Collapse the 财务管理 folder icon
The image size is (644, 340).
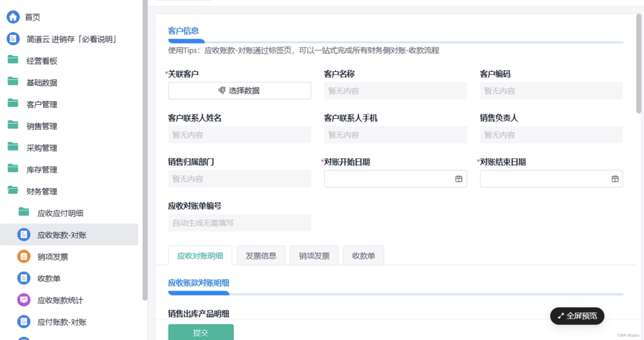point(13,191)
